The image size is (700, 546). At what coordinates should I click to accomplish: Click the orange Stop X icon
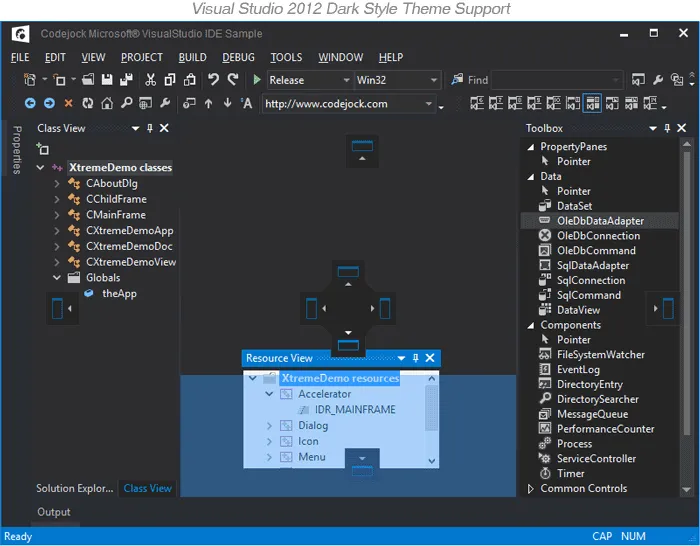tap(68, 104)
